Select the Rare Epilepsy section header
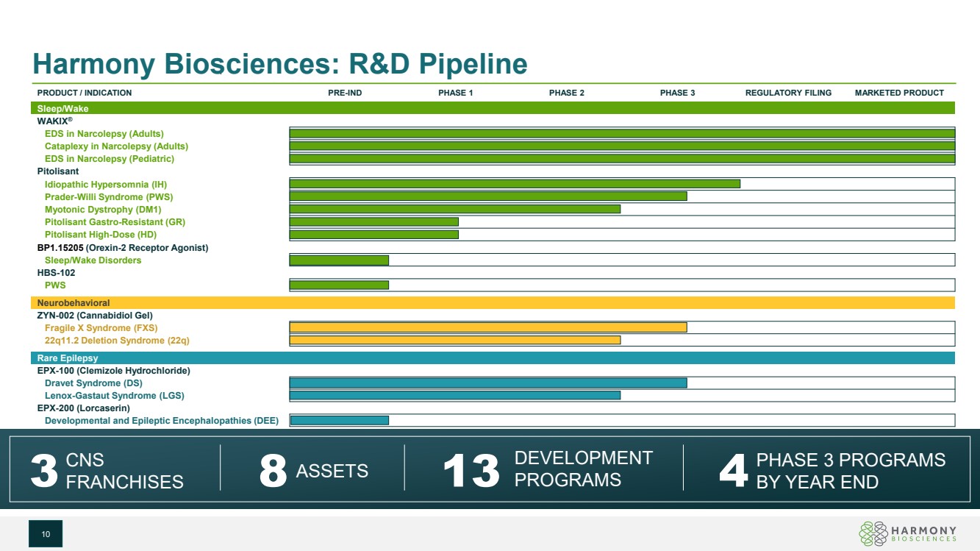This screenshot has height=551, width=980. [x=68, y=358]
